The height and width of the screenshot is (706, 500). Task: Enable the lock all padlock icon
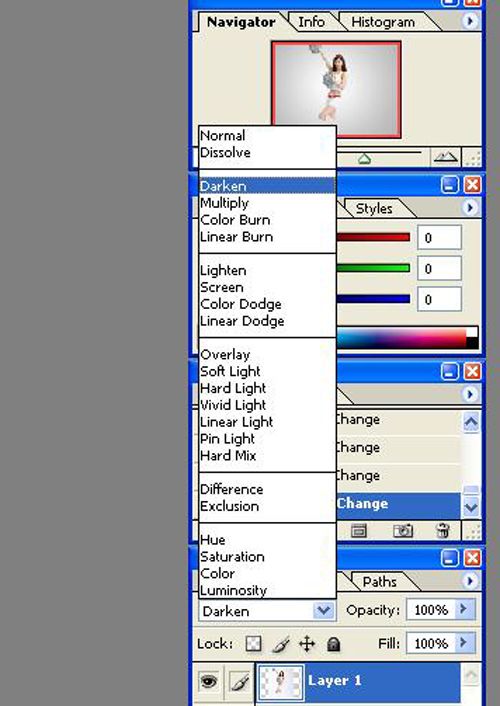(x=333, y=644)
